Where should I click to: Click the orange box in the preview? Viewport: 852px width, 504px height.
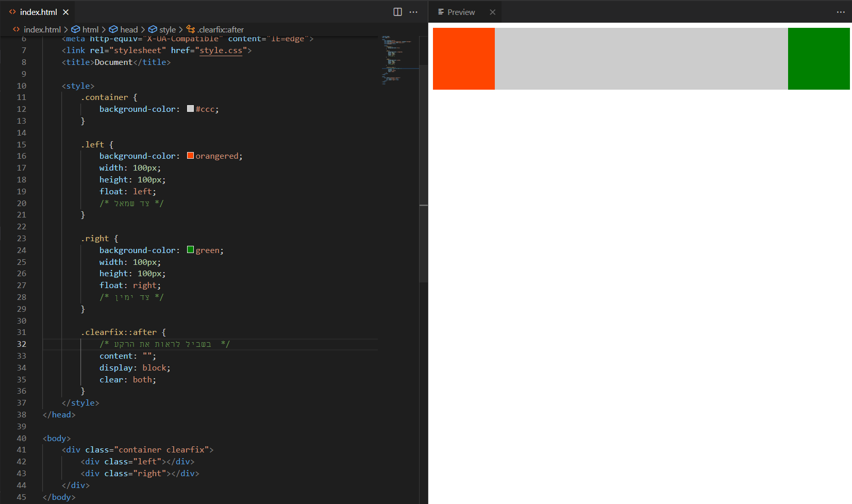[x=463, y=59]
